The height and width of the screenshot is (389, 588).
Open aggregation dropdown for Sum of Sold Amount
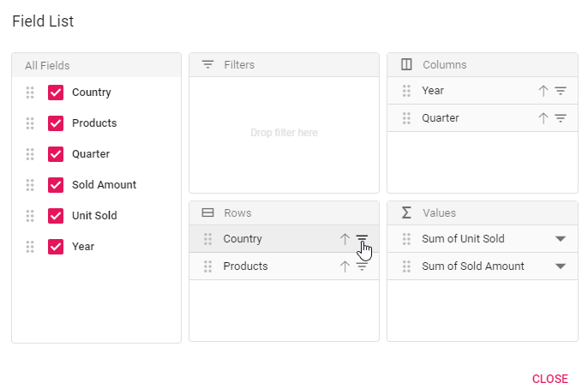point(561,266)
